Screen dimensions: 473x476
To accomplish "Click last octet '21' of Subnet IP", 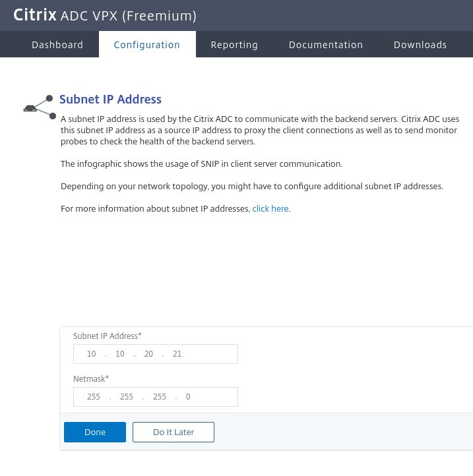I will click(x=177, y=354).
